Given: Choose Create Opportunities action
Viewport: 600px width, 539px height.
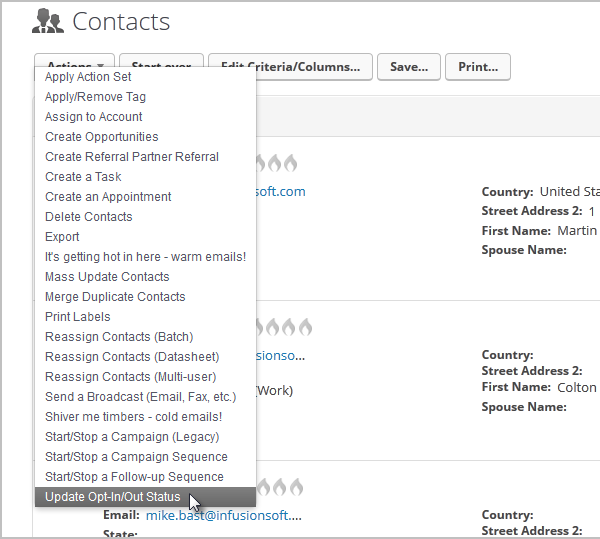Looking at the screenshot, I should [x=145, y=137].
